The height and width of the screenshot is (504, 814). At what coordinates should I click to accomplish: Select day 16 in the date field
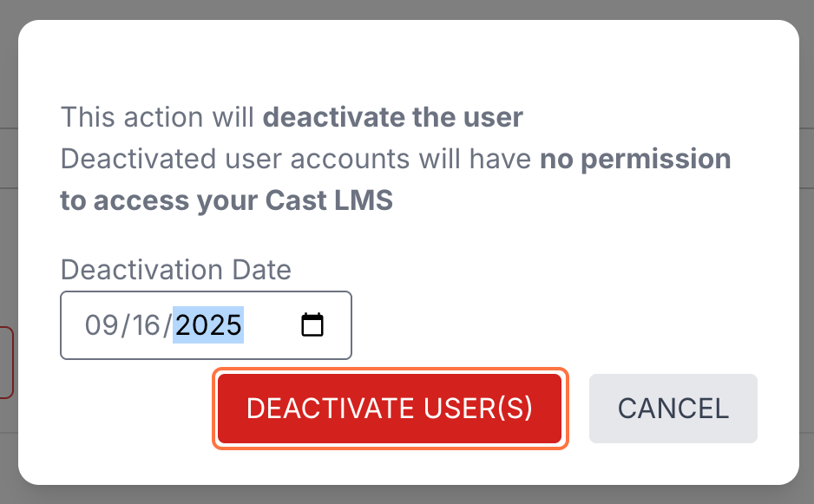[x=147, y=325]
